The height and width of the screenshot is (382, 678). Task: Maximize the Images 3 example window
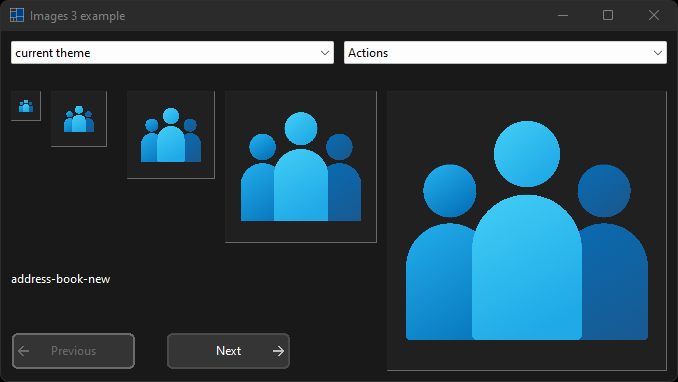pos(608,16)
